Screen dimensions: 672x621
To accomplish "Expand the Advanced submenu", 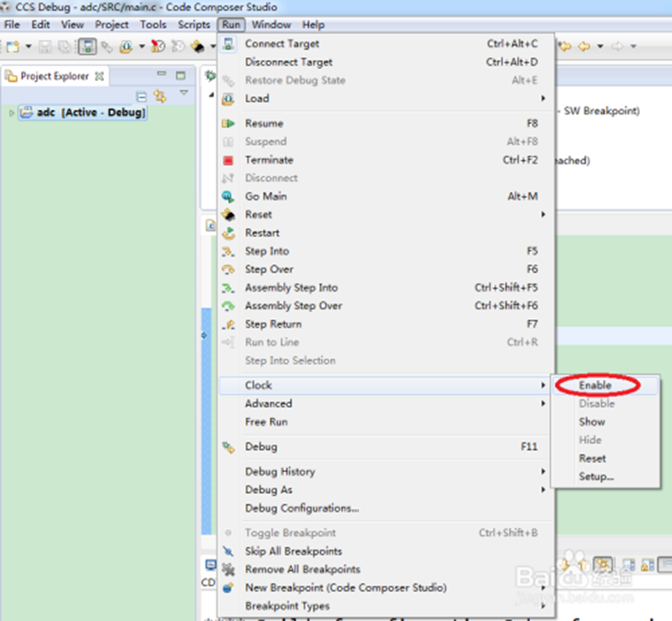I will [x=385, y=404].
